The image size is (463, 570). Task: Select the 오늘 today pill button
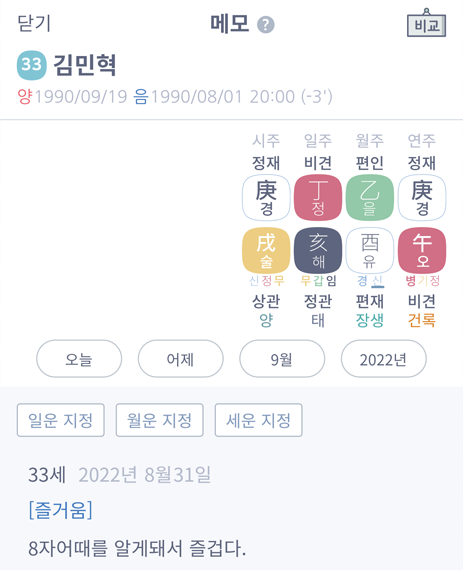(x=79, y=359)
